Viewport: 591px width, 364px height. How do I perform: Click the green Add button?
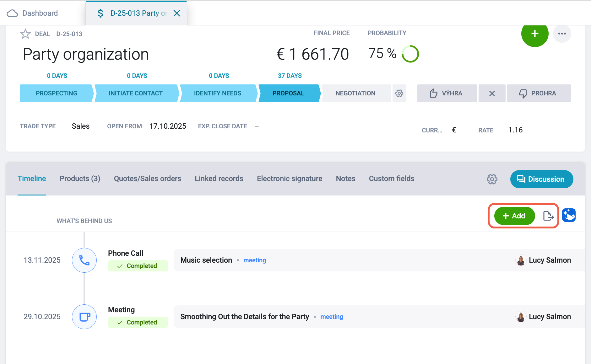514,216
